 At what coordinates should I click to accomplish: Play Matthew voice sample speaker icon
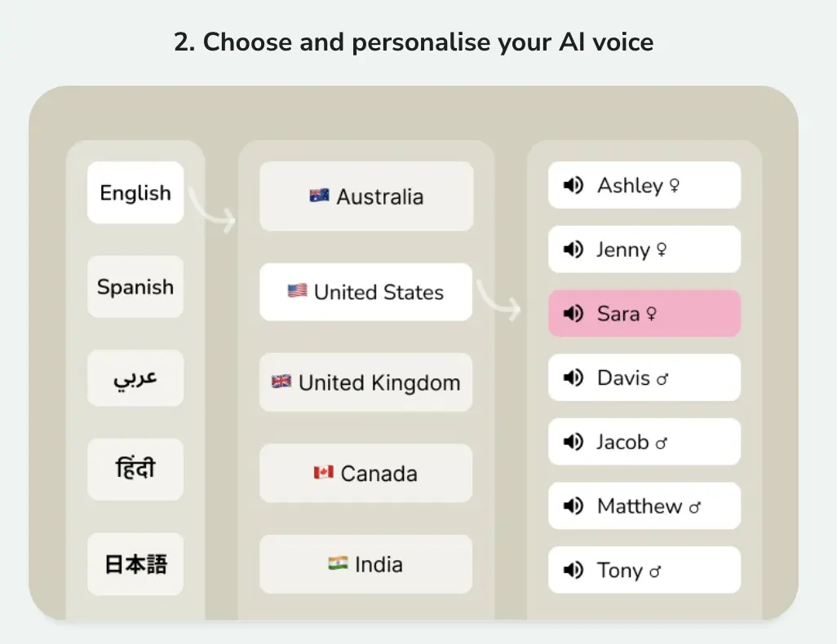[x=573, y=506]
